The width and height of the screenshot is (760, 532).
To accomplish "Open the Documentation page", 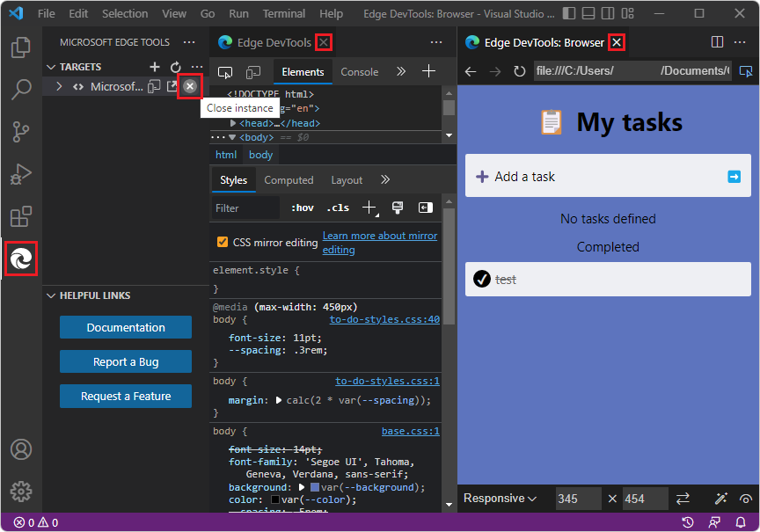I will (125, 327).
